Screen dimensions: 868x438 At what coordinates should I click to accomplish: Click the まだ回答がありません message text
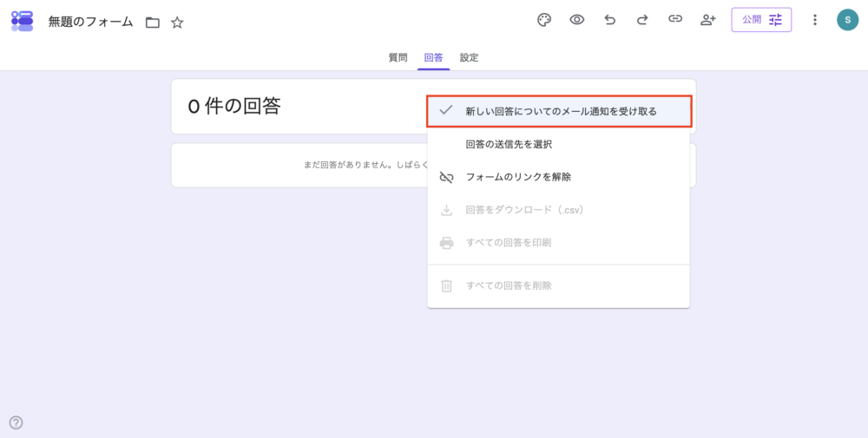coord(365,166)
